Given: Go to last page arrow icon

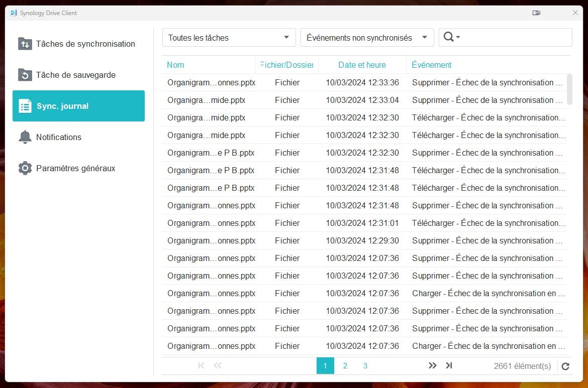Looking at the screenshot, I should tap(449, 366).
